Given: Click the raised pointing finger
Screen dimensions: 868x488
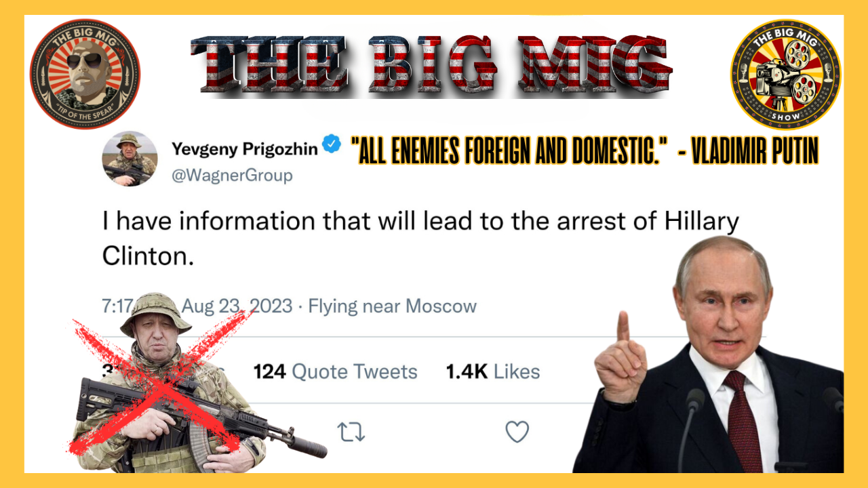Looking at the screenshot, I should [x=623, y=327].
